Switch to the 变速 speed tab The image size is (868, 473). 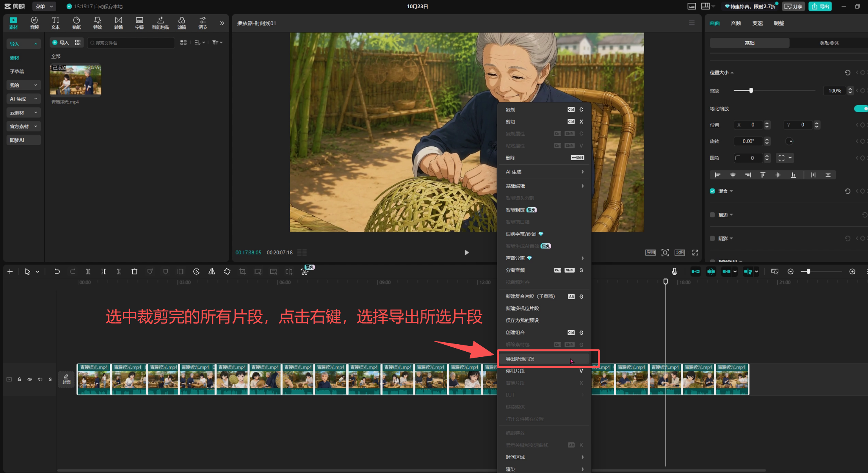(x=757, y=23)
